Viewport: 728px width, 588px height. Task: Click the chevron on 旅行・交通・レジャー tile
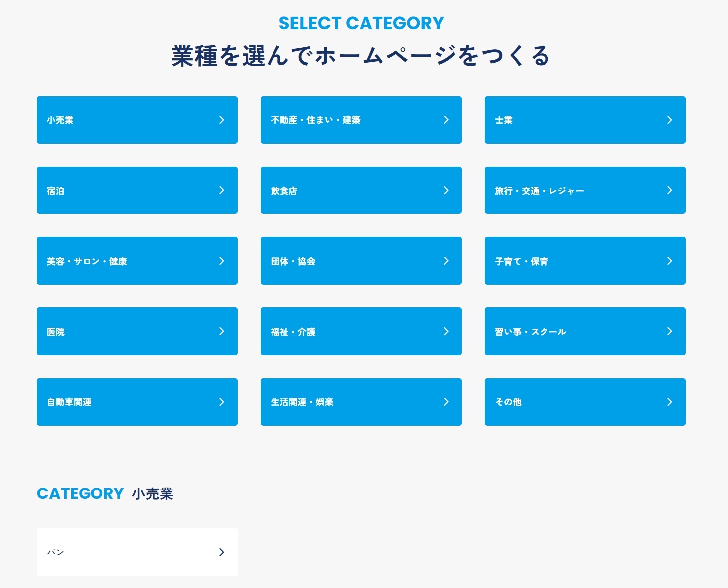coord(669,190)
